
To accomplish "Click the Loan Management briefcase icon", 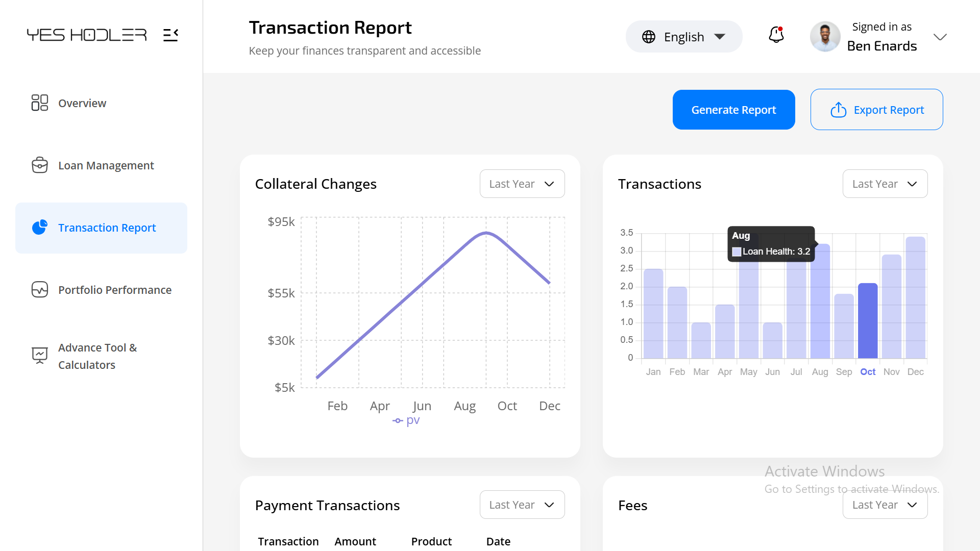I will (39, 165).
